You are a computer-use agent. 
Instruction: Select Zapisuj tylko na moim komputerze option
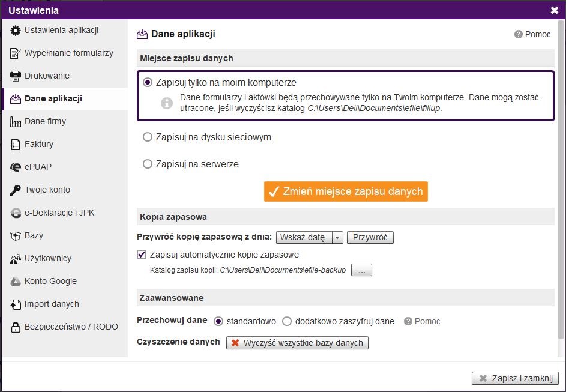pos(147,83)
